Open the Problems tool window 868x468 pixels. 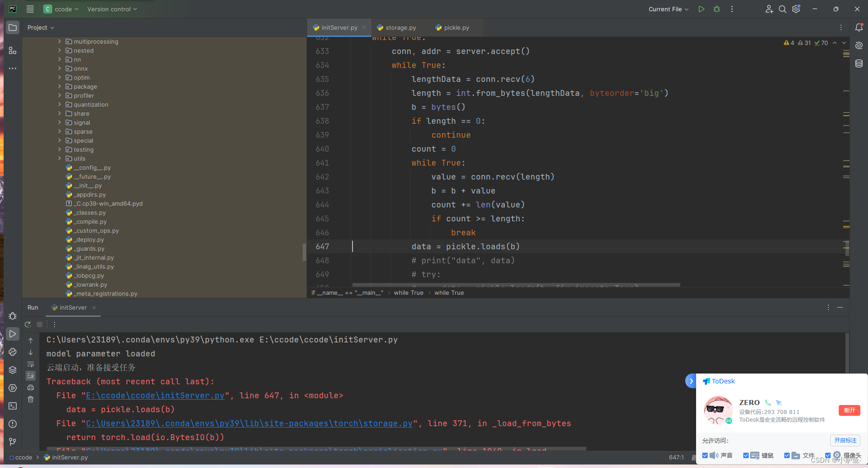pos(13,423)
